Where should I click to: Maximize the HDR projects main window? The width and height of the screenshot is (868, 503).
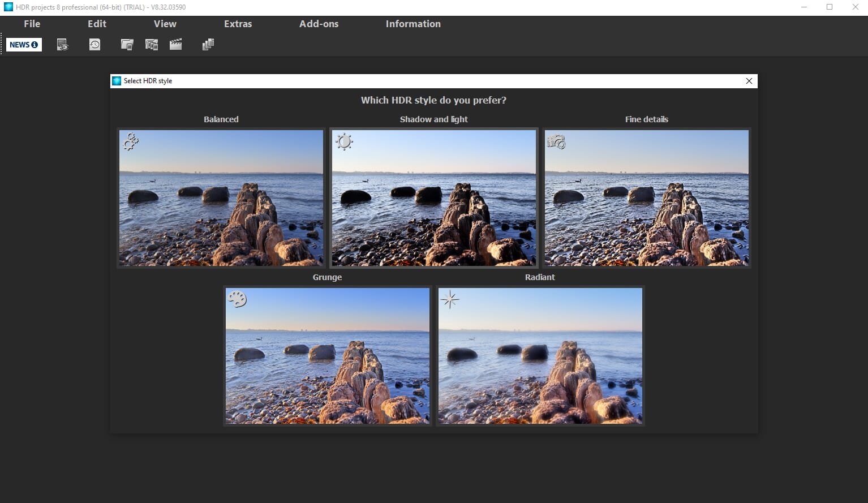(830, 7)
